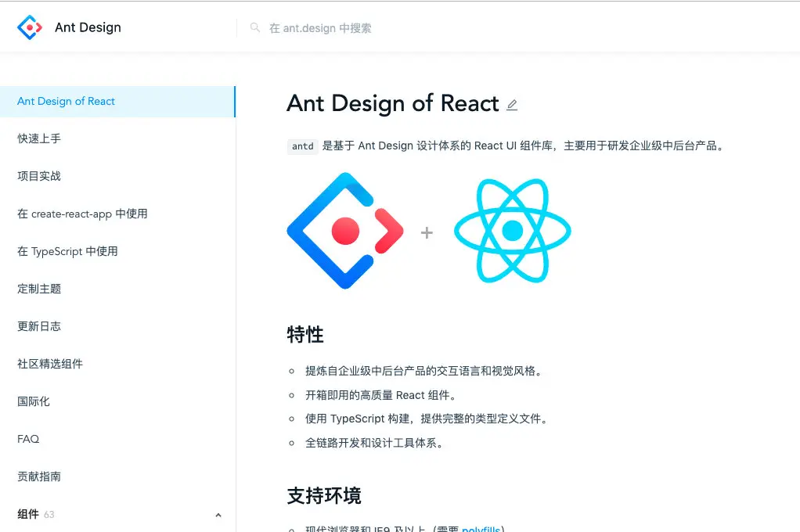Click the React atom logo image

coord(512,231)
